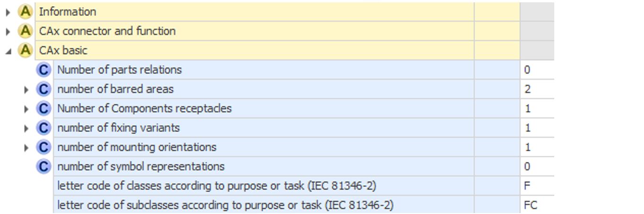Expand number of barred areas node
Screen dimensions: 644x214
[x=26, y=90]
